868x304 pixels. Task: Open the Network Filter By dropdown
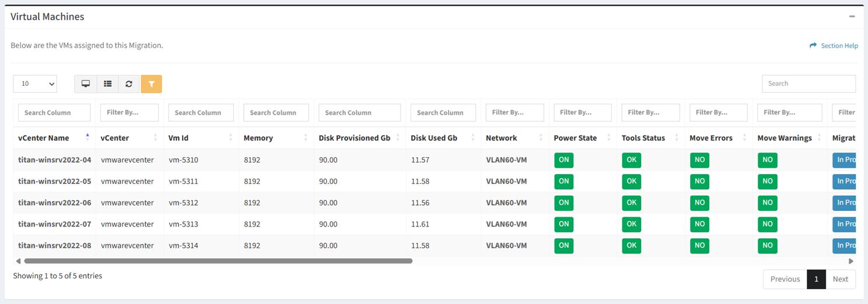pyautogui.click(x=515, y=112)
